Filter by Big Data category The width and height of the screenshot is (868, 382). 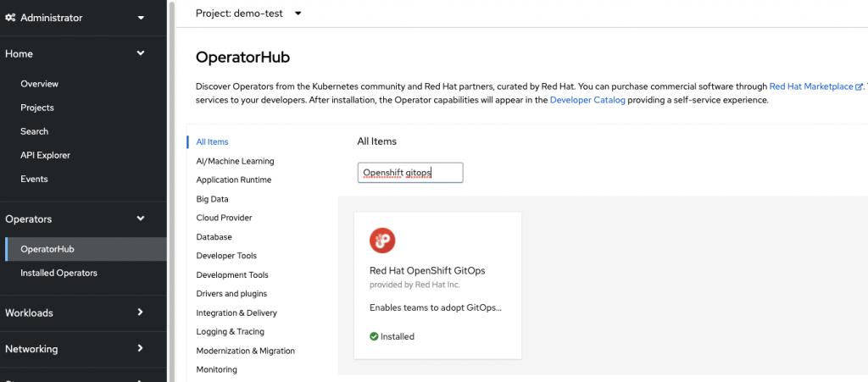click(x=212, y=199)
